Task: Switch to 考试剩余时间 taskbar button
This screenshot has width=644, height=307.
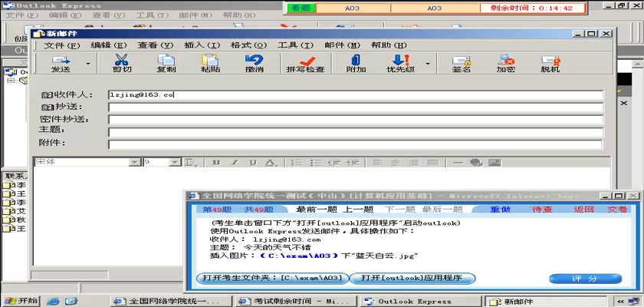Action: tap(297, 301)
